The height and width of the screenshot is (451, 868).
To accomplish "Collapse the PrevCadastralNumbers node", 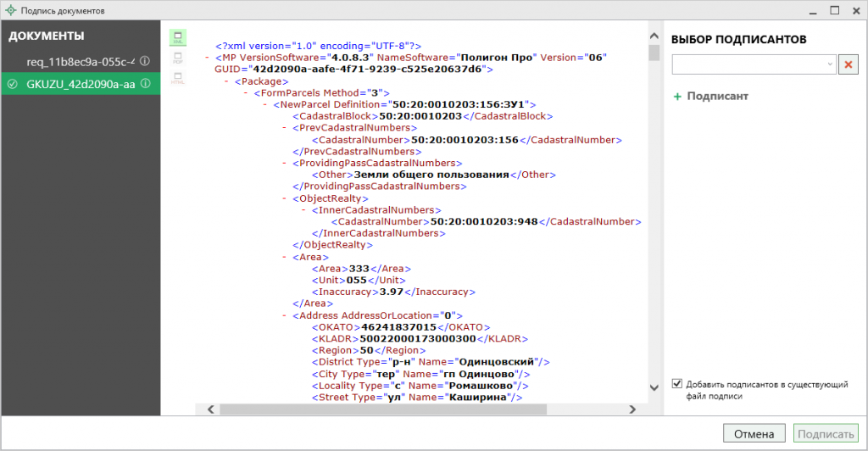I will [x=285, y=128].
